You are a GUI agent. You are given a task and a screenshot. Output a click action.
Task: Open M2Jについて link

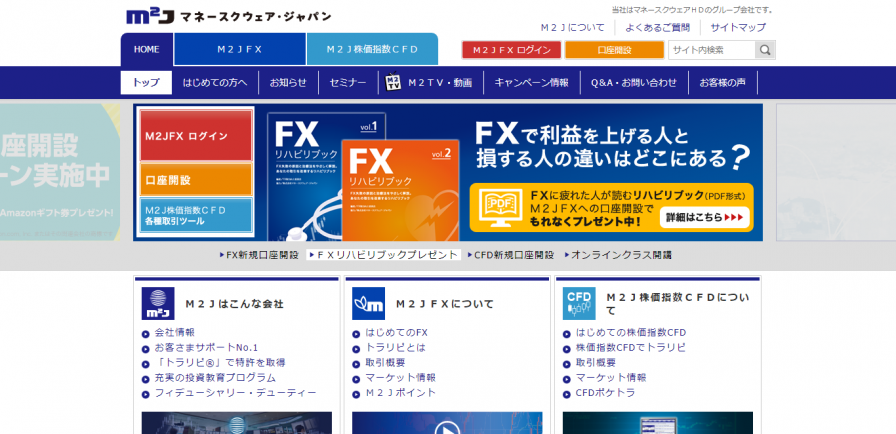pos(573,27)
